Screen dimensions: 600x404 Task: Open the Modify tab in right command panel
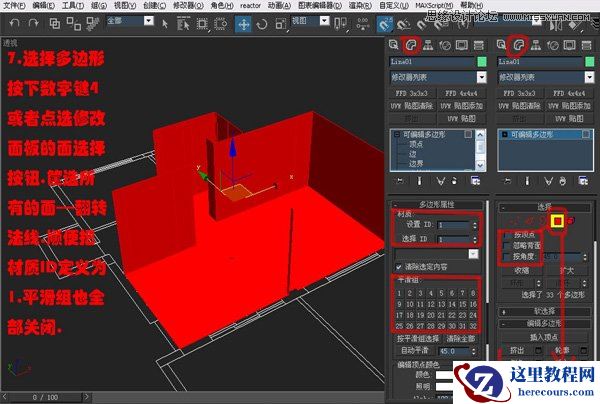click(518, 45)
